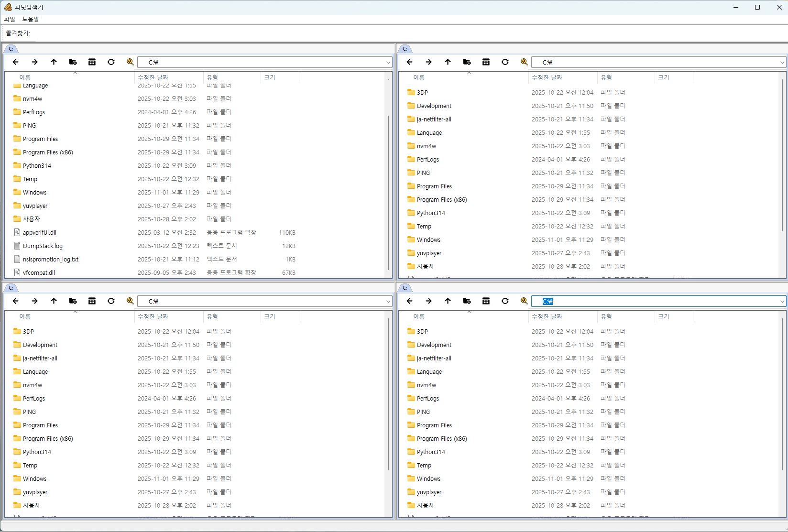Click the new folder icon in the top-right pane

click(467, 62)
